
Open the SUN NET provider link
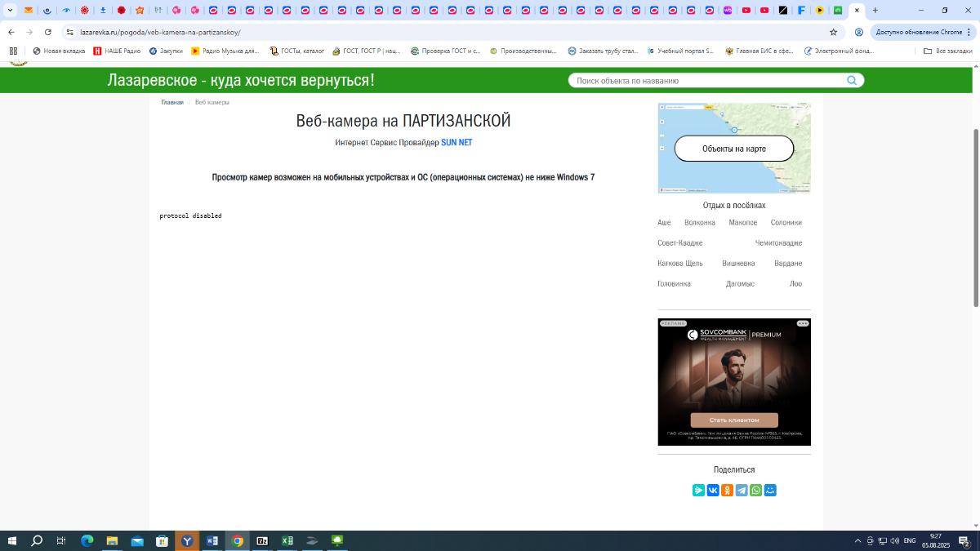tap(456, 143)
